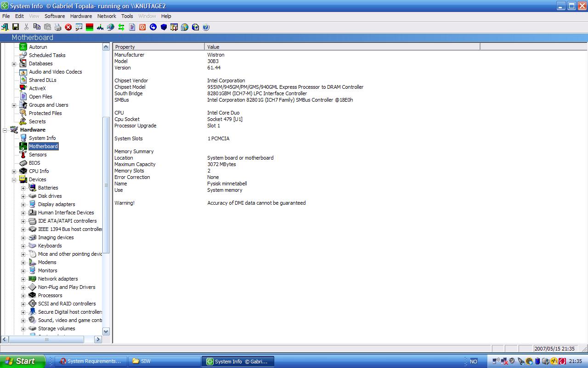Viewport: 588px width, 368px height.
Task: Open the Tools menu
Action: coord(127,16)
